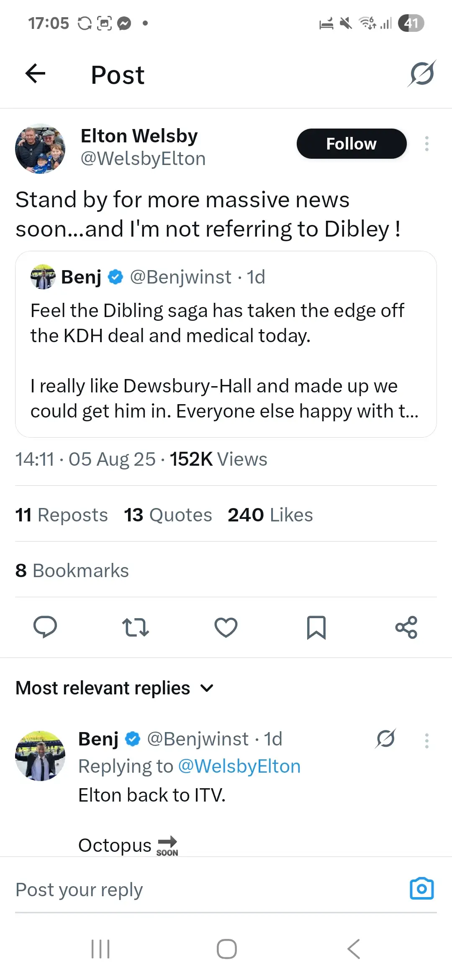View the 11 Reposts list
The image size is (452, 980).
pyautogui.click(x=62, y=515)
